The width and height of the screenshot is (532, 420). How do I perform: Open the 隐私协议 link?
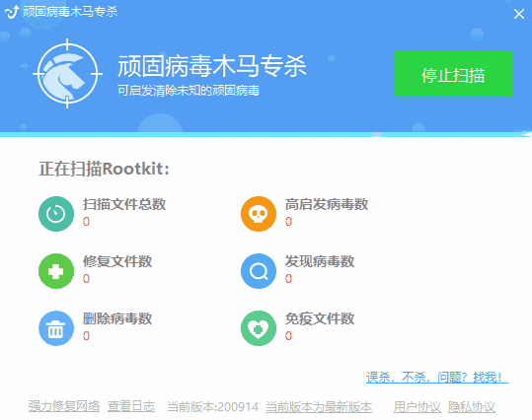click(471, 406)
